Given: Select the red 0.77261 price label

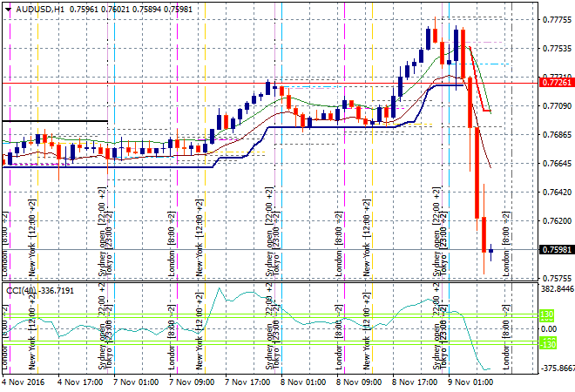Looking at the screenshot, I should (x=557, y=83).
